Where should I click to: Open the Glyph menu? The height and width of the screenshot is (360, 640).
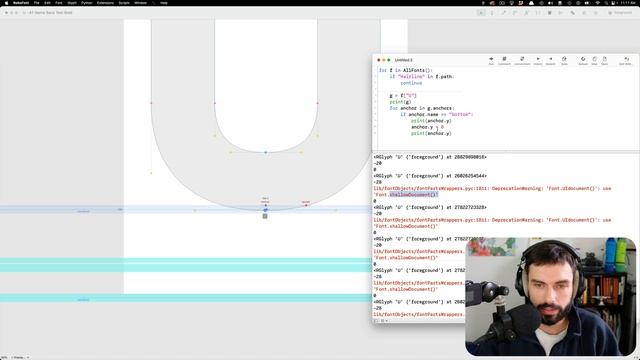tap(72, 3)
